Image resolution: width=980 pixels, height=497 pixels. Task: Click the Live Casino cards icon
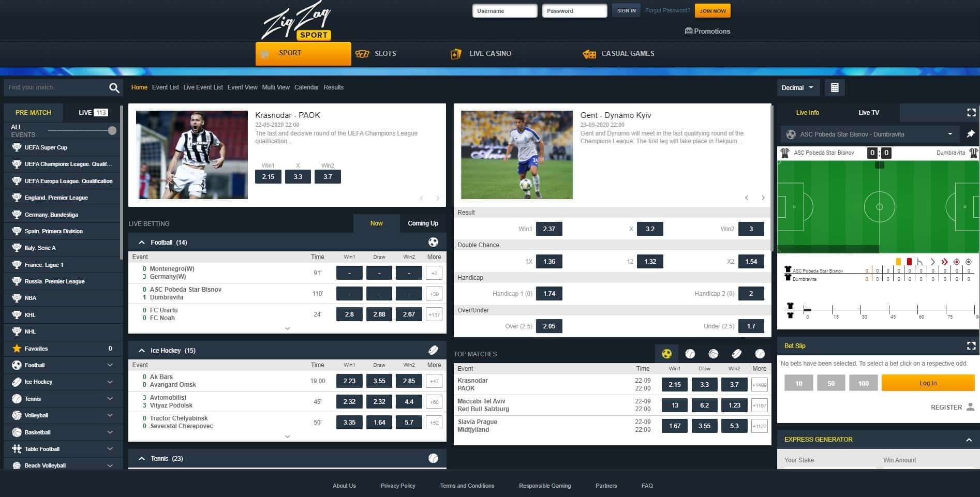click(x=456, y=54)
